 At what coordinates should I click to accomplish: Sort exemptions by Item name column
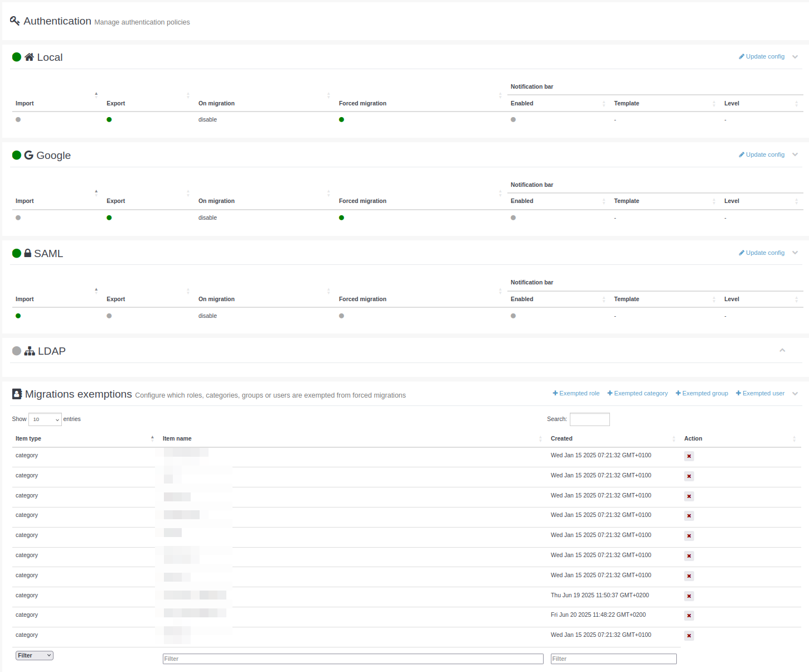(x=177, y=438)
